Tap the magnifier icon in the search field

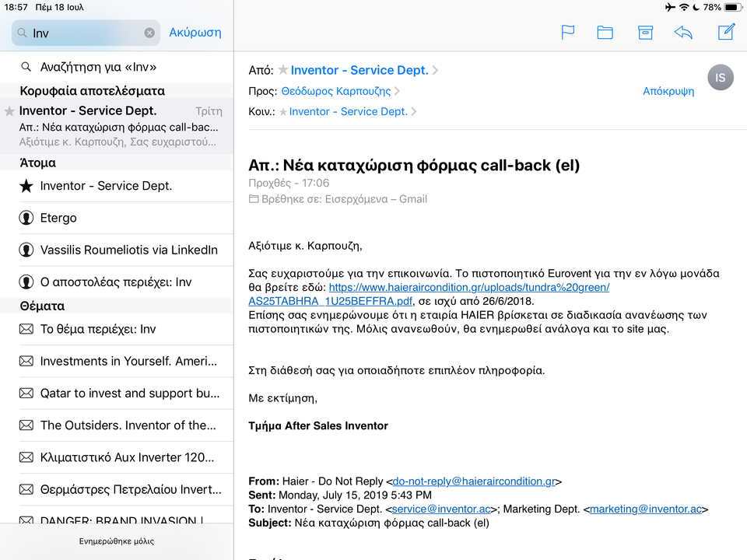22,33
